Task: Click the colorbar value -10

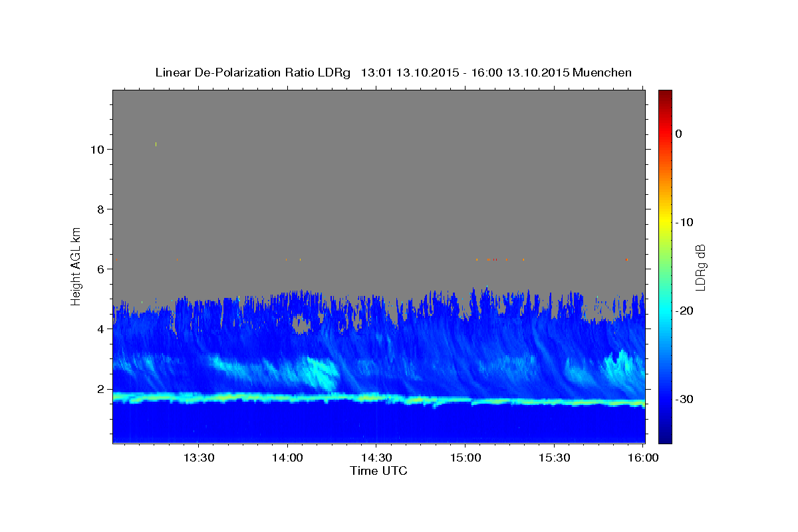Action: click(x=685, y=222)
